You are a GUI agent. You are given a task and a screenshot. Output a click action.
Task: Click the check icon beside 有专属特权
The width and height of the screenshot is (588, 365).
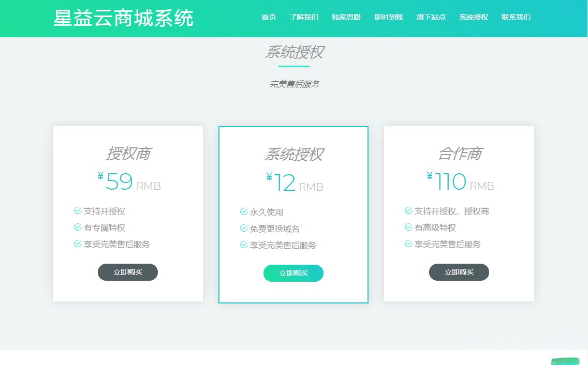pyautogui.click(x=78, y=227)
